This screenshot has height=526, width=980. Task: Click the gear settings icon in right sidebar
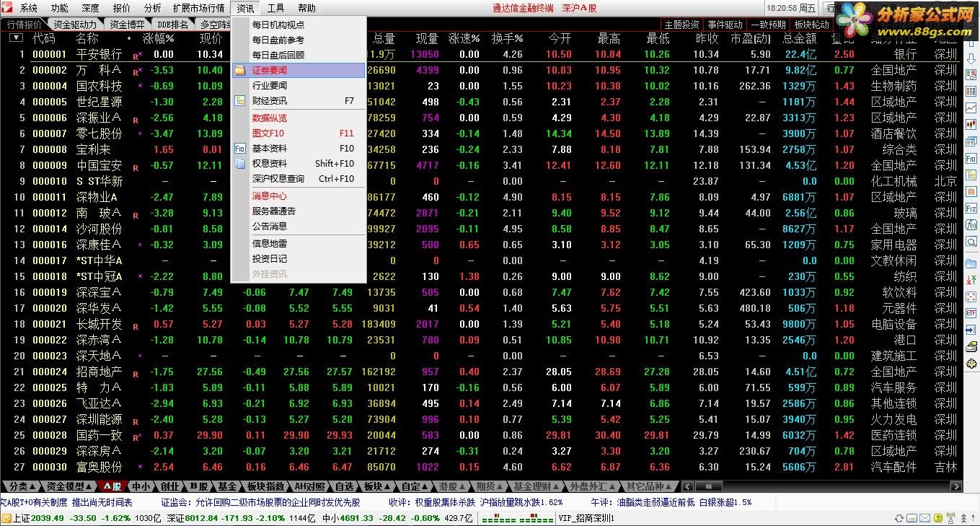coord(971,364)
